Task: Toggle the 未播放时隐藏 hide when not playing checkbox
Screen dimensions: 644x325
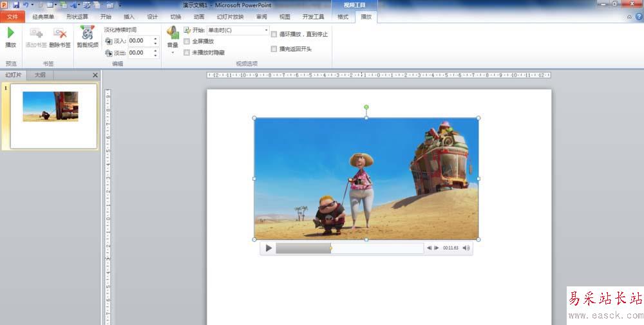Action: (x=187, y=53)
